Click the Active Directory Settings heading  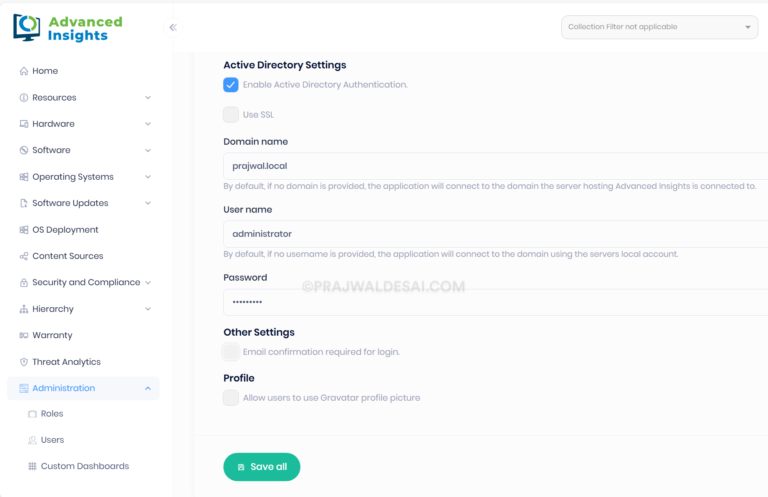[285, 65]
